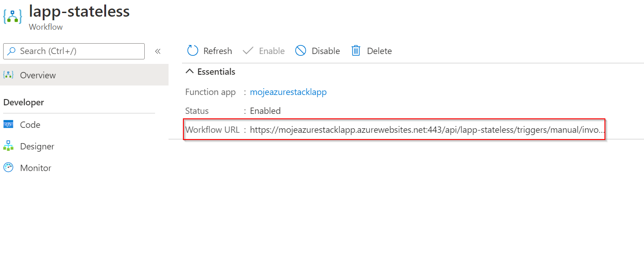Collapse the Essentials section chevron
The height and width of the screenshot is (266, 644).
tap(190, 72)
